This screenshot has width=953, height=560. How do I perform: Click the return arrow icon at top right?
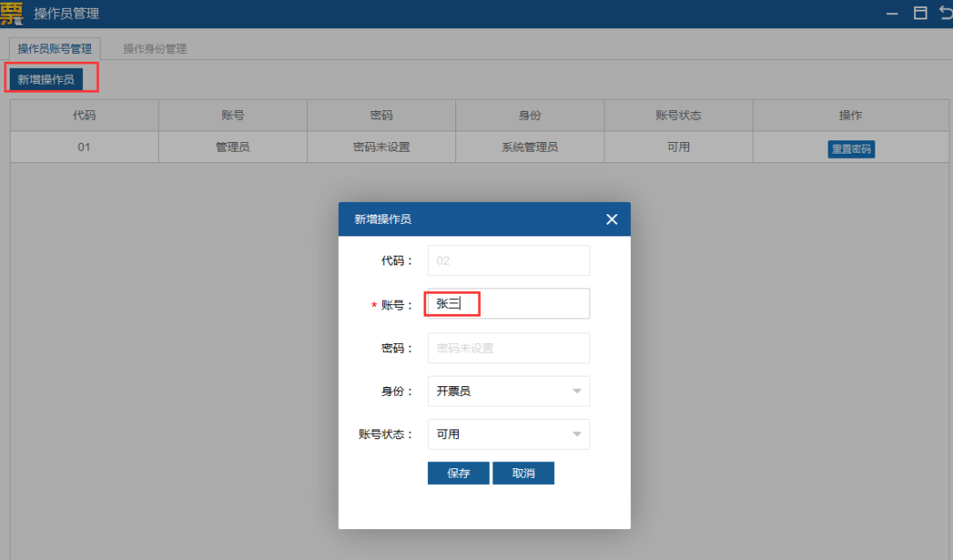pos(946,12)
